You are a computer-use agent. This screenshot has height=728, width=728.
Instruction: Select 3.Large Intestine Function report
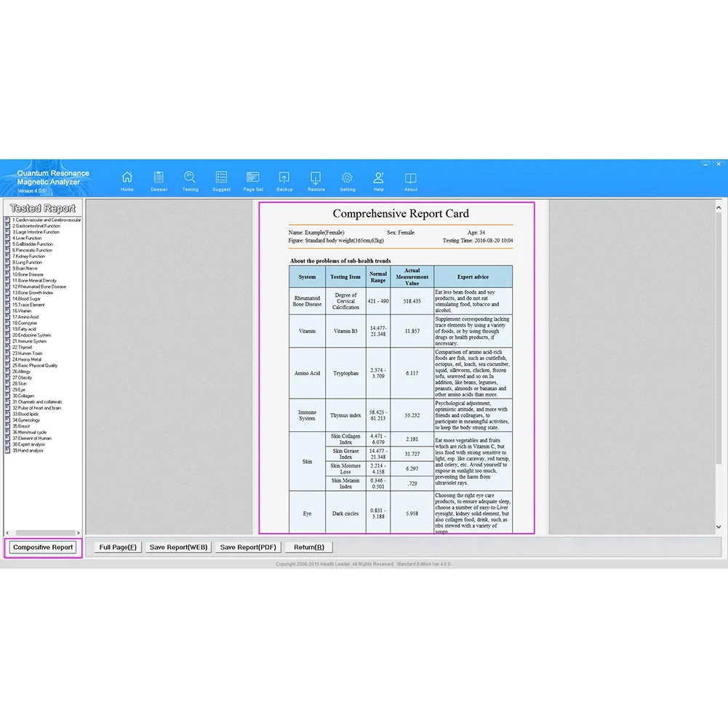[x=36, y=232]
